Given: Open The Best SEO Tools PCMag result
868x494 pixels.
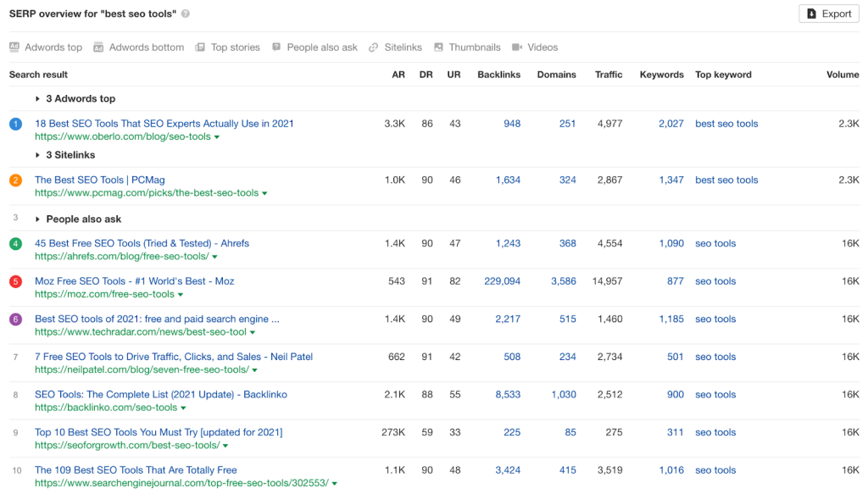Looking at the screenshot, I should [x=100, y=180].
